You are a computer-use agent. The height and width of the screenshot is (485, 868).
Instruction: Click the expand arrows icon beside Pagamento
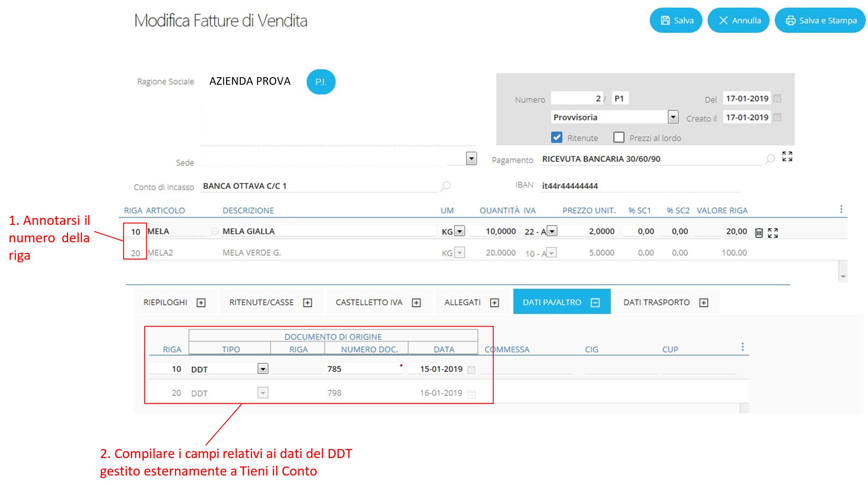(x=787, y=157)
